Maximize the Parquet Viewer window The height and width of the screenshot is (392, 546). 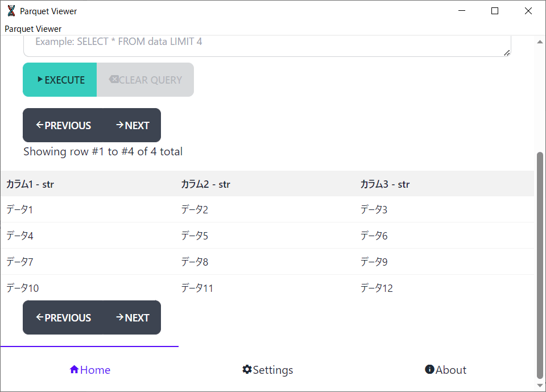click(495, 11)
